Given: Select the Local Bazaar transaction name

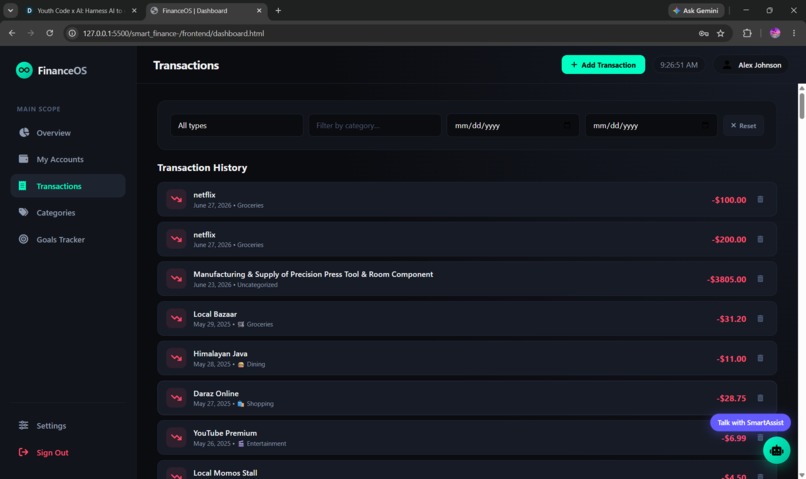Looking at the screenshot, I should (x=215, y=314).
